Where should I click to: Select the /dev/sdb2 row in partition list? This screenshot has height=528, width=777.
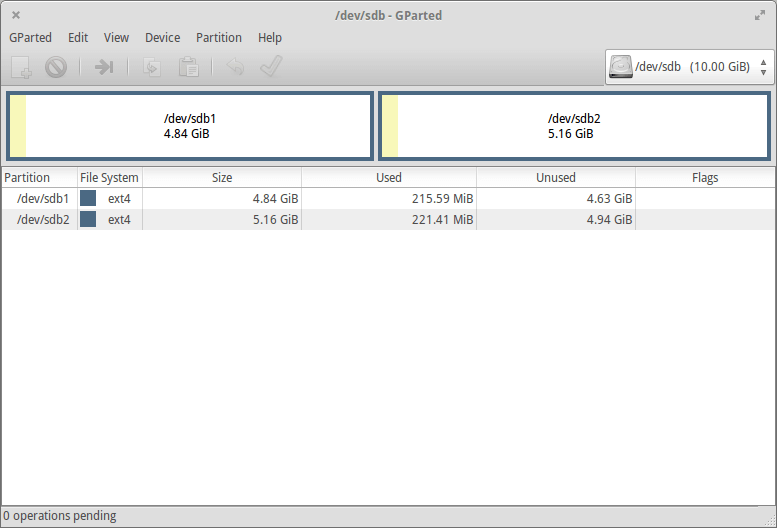point(300,219)
